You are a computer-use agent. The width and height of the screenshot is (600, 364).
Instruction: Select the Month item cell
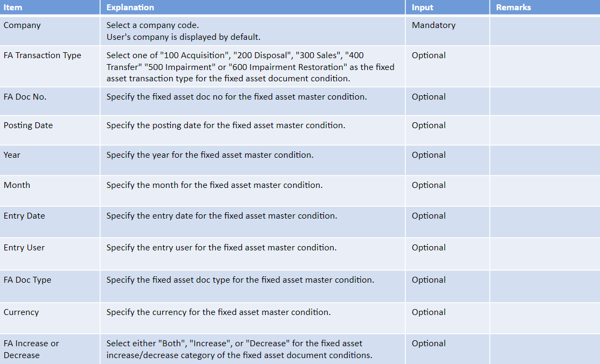coord(50,191)
